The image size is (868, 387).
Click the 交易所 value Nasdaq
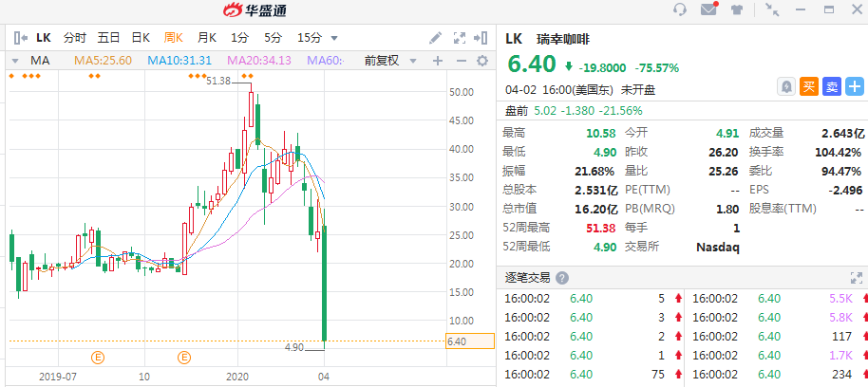(x=717, y=247)
